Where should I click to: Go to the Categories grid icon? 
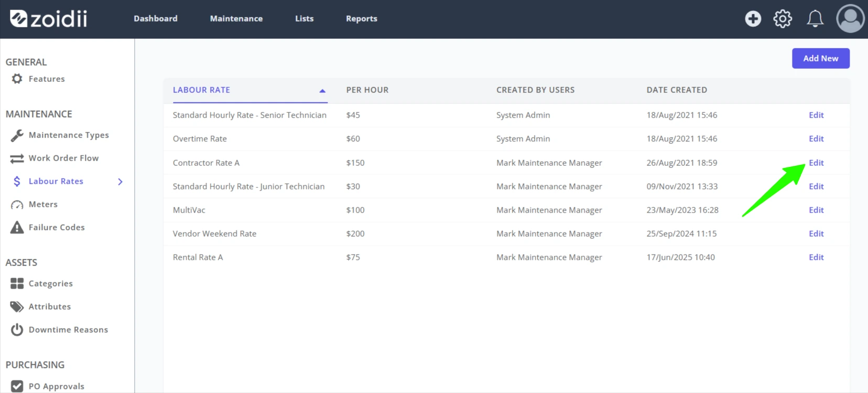pos(17,283)
